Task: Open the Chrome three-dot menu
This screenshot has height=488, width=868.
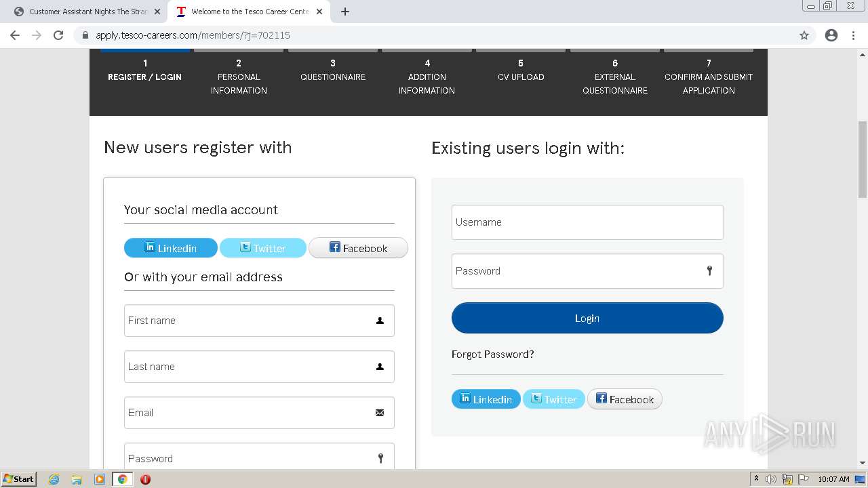Action: [x=853, y=35]
